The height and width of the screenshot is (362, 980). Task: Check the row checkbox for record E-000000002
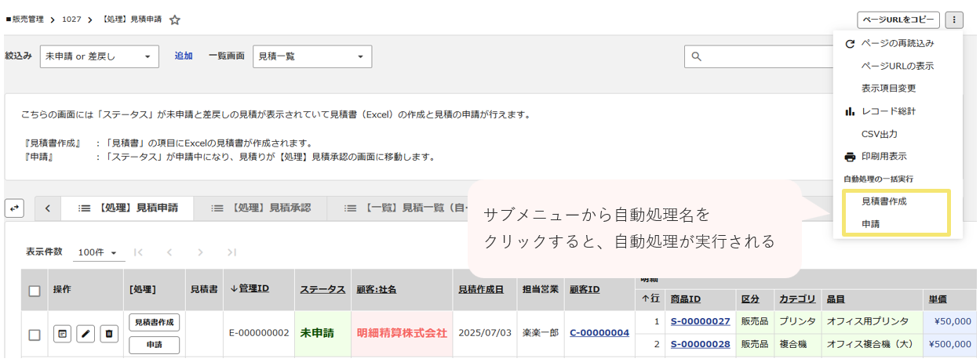pyautogui.click(x=35, y=335)
